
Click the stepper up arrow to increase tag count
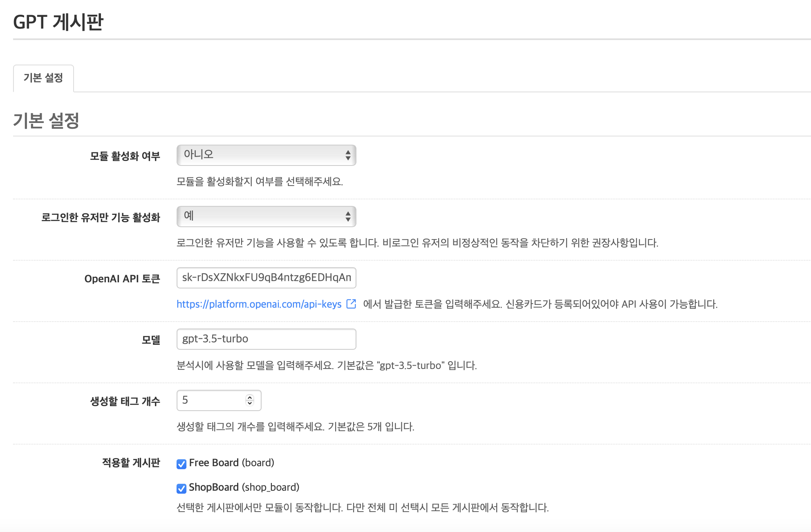pyautogui.click(x=250, y=397)
